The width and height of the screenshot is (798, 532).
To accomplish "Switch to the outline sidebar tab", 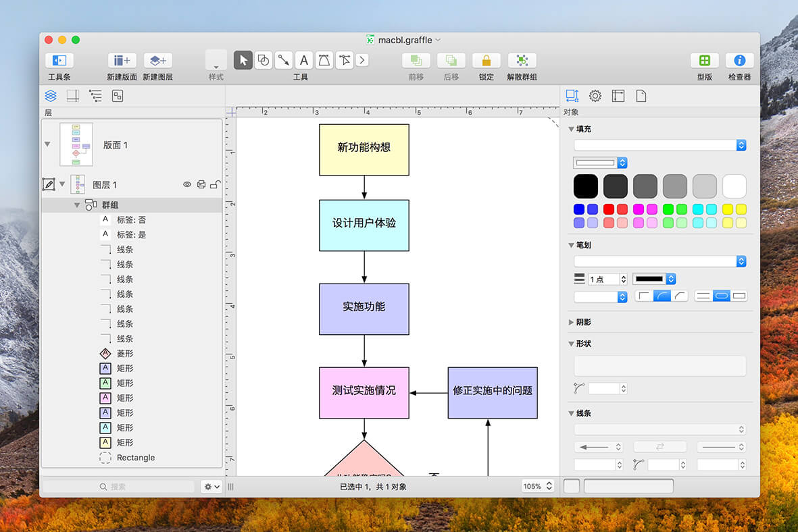I will point(95,96).
